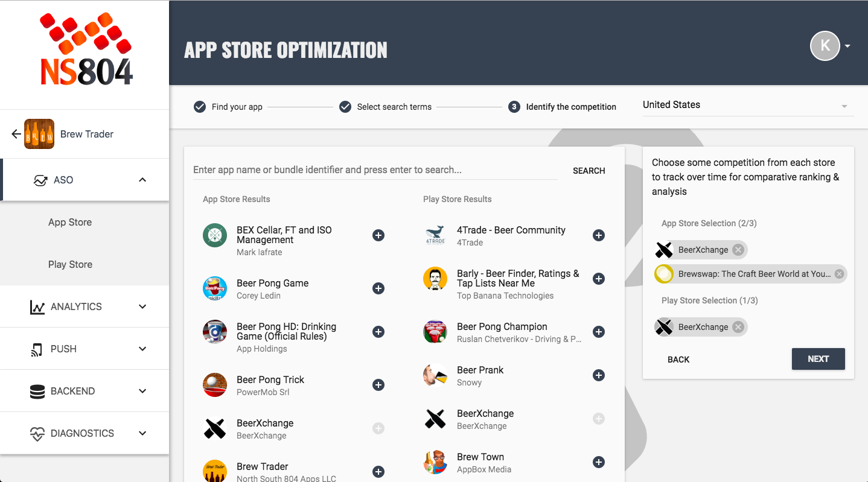
Task: Go to step Find your app
Action: pos(228,107)
